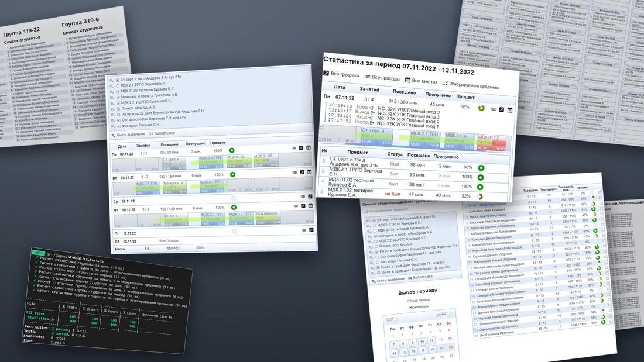Click 'Группа 119-22' heading in student list

tap(21, 32)
